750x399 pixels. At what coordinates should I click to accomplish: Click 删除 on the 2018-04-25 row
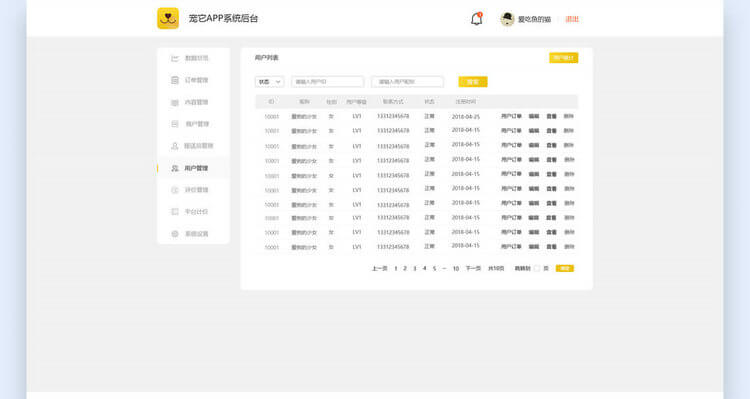coord(569,116)
